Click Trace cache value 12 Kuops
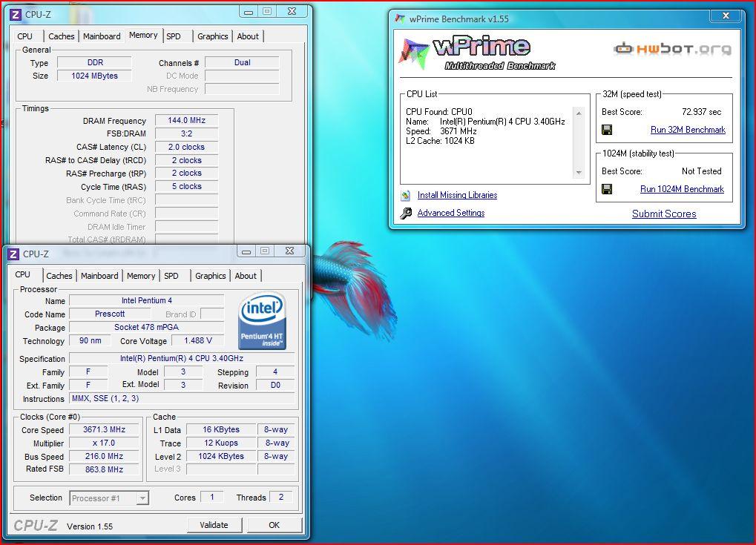 coord(221,443)
